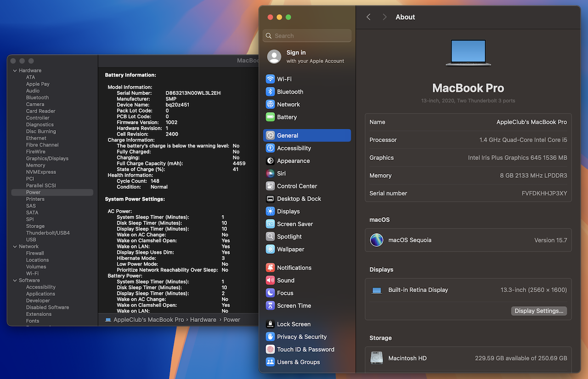588x379 pixels.
Task: Click the General gear icon
Action: (270, 135)
